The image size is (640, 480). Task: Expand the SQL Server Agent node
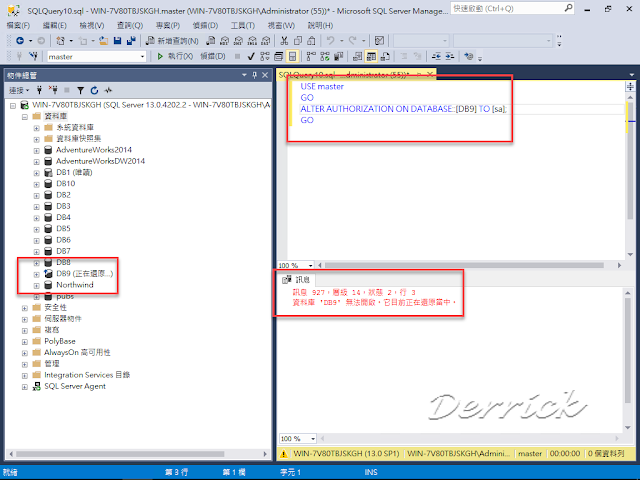click(24, 387)
